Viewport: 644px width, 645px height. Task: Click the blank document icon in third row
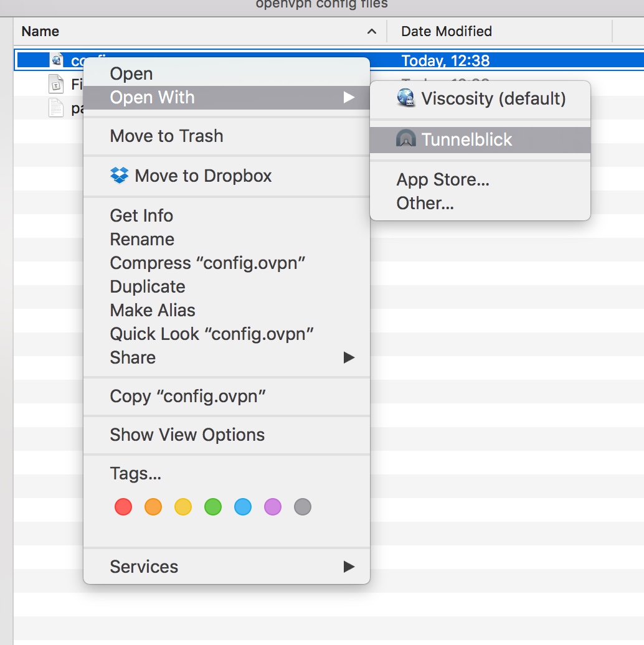[56, 108]
